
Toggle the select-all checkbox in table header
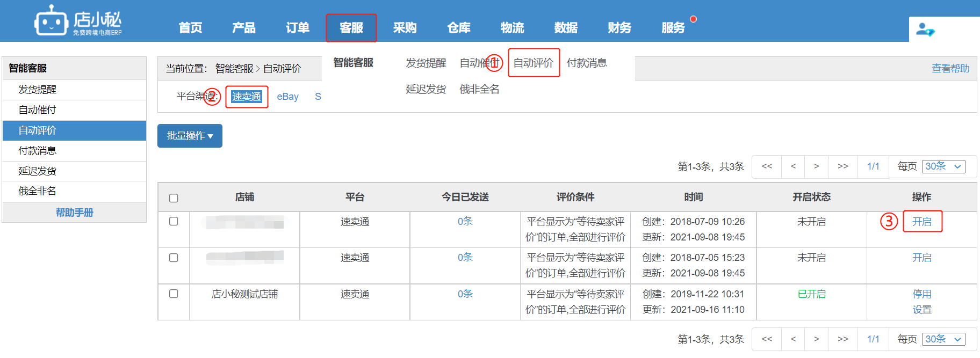point(174,198)
